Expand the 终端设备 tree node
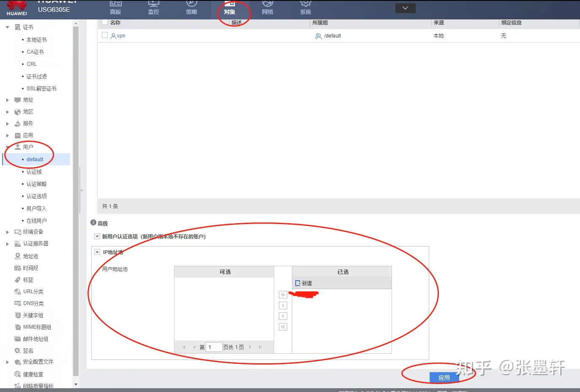The image size is (580, 392). [x=7, y=232]
